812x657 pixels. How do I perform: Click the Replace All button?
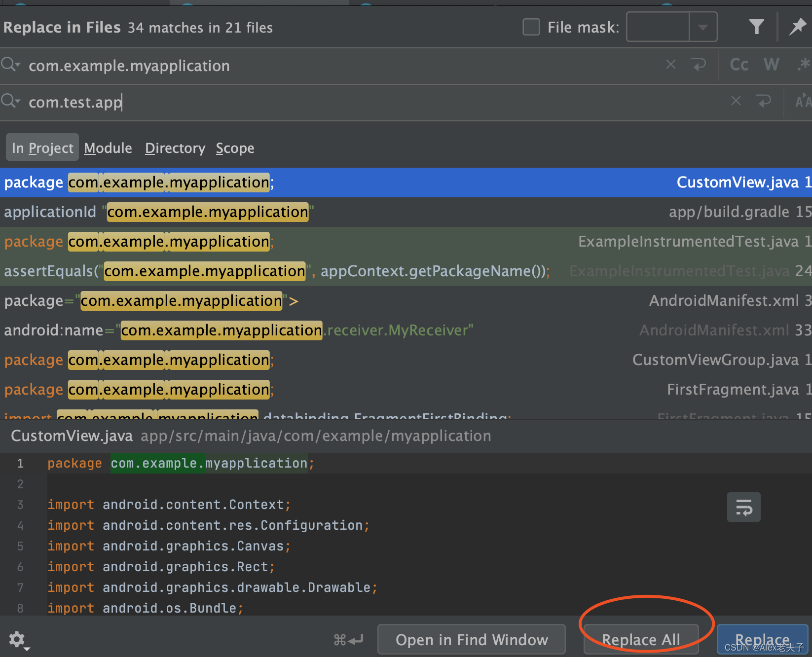pos(641,639)
